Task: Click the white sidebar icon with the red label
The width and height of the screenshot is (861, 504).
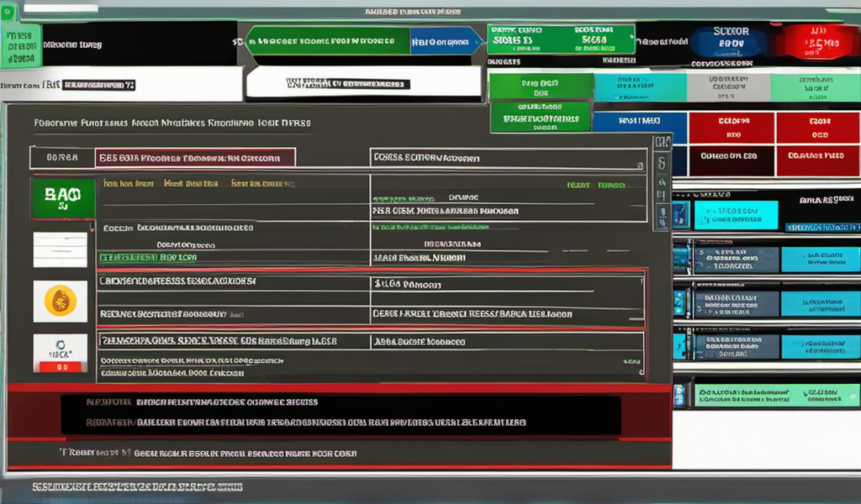Action: 60,353
